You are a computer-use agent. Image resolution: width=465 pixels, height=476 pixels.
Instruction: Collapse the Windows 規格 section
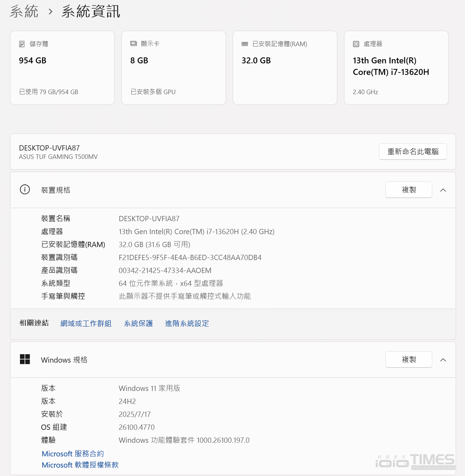pos(443,360)
